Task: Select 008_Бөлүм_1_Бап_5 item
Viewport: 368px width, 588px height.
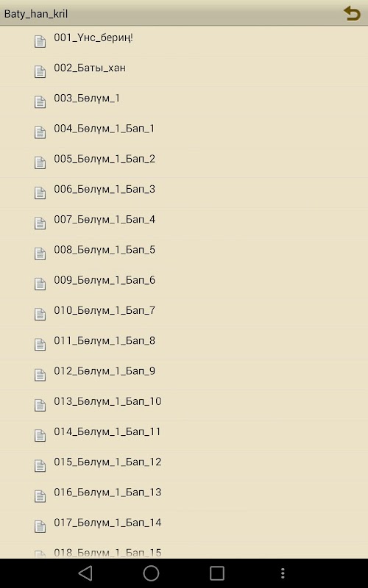Action: tap(184, 254)
